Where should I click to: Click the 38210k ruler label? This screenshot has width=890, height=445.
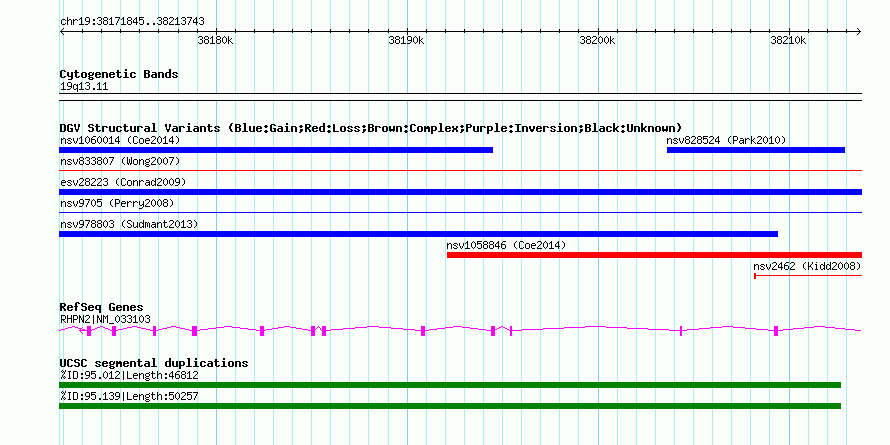point(788,41)
